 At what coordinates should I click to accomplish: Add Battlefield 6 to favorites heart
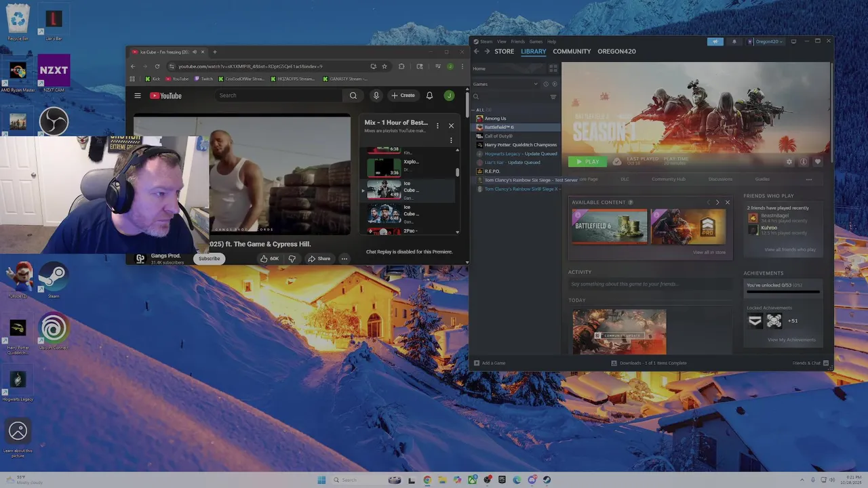point(818,162)
